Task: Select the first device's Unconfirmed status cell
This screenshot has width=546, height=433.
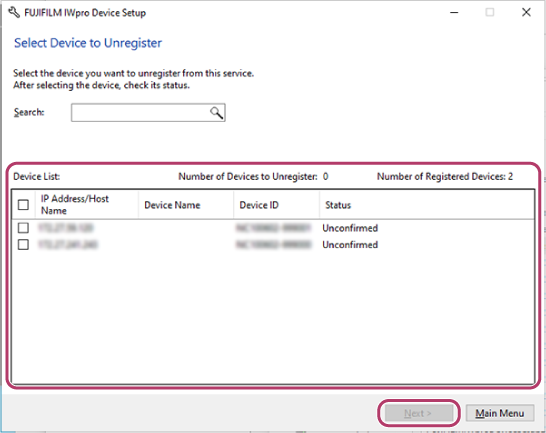Action: pos(350,228)
